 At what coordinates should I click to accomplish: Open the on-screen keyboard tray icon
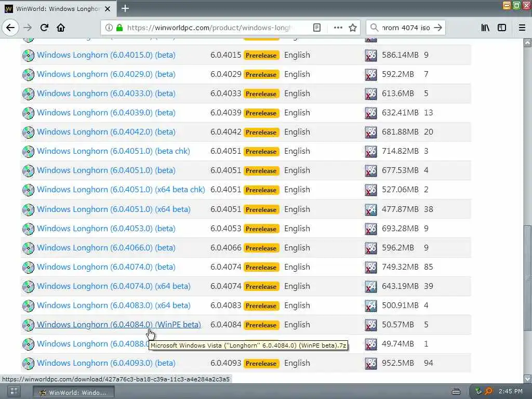(x=456, y=392)
